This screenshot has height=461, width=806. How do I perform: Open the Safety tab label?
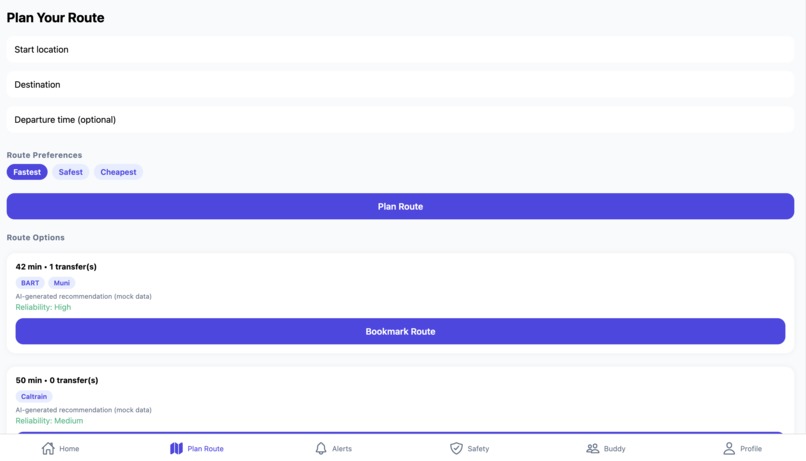point(478,449)
